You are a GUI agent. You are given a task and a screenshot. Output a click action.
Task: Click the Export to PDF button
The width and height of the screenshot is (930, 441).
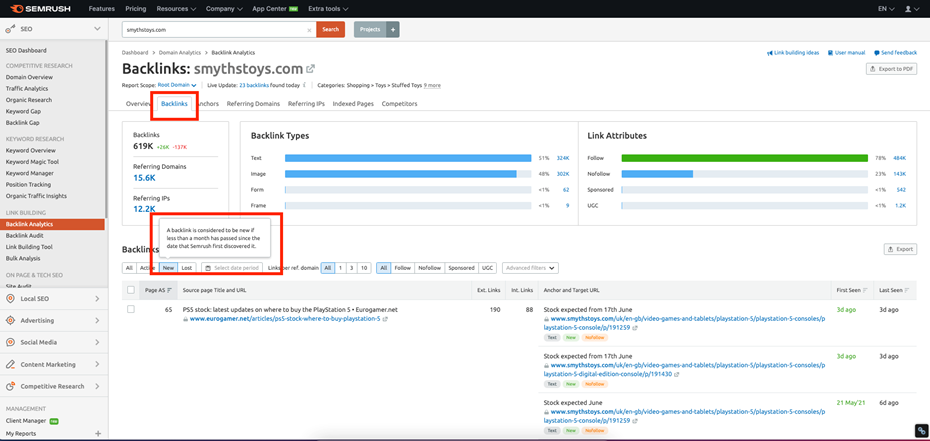coord(891,69)
